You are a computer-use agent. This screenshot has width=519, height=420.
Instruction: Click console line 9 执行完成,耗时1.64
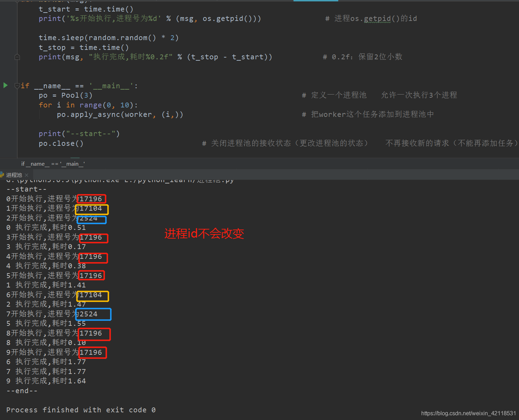click(x=46, y=381)
